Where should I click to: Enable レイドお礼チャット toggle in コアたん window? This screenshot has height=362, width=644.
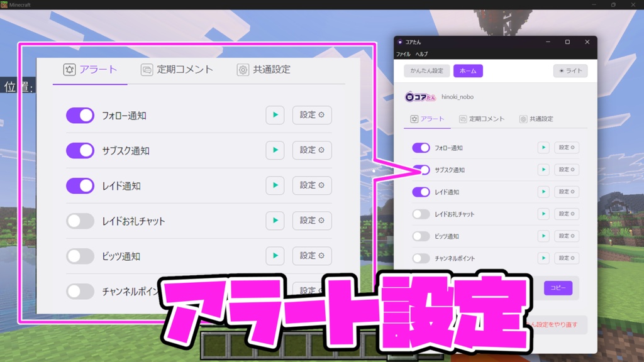tap(421, 214)
